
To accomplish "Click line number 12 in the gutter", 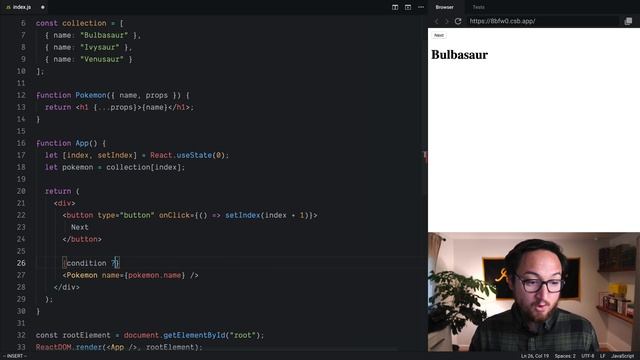I will (x=21, y=96).
